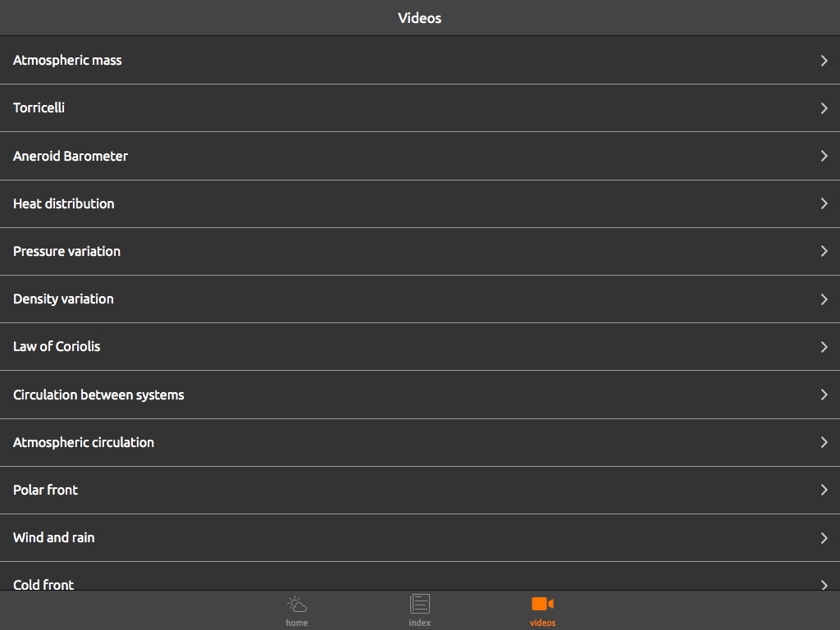Click the Videos header title
Image resolution: width=840 pixels, height=630 pixels.
click(x=419, y=18)
